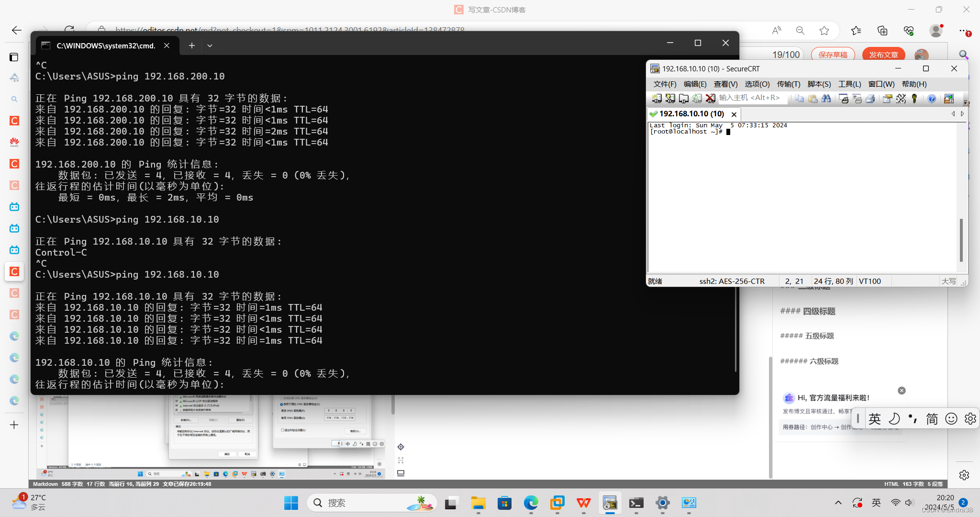Click the 输入主机 host input field
980x517 pixels.
coord(752,98)
